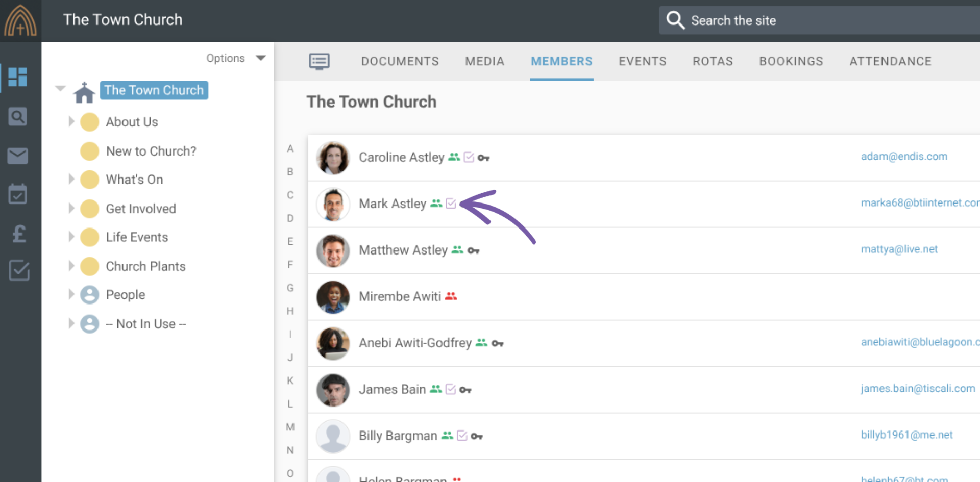Open the dashboard icon in left sidebar
The height and width of the screenshot is (482, 980).
click(x=18, y=77)
